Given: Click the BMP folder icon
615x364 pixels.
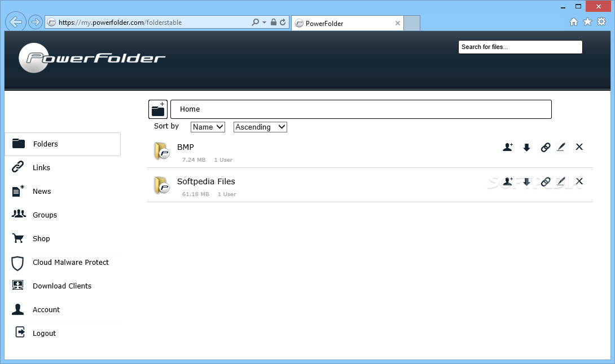Looking at the screenshot, I should 161,151.
